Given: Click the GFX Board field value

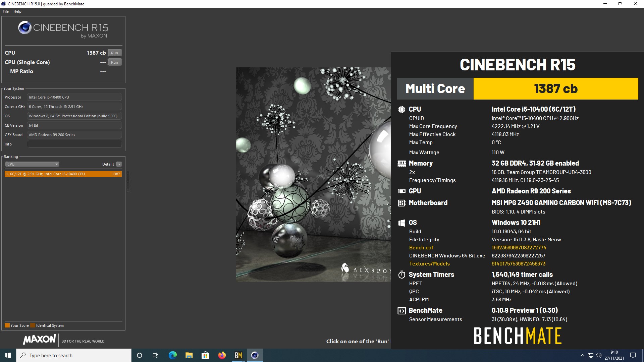Looking at the screenshot, I should coord(74,135).
